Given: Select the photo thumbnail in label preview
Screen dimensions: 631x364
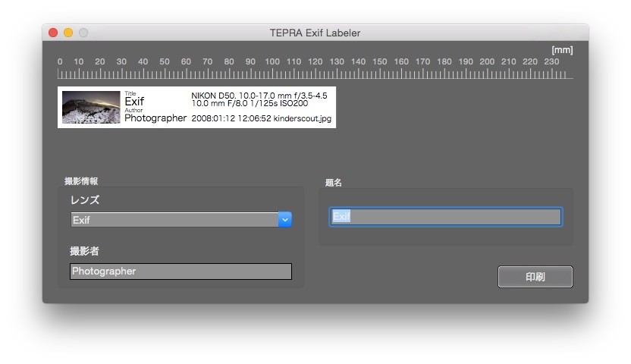Looking at the screenshot, I should (91, 108).
